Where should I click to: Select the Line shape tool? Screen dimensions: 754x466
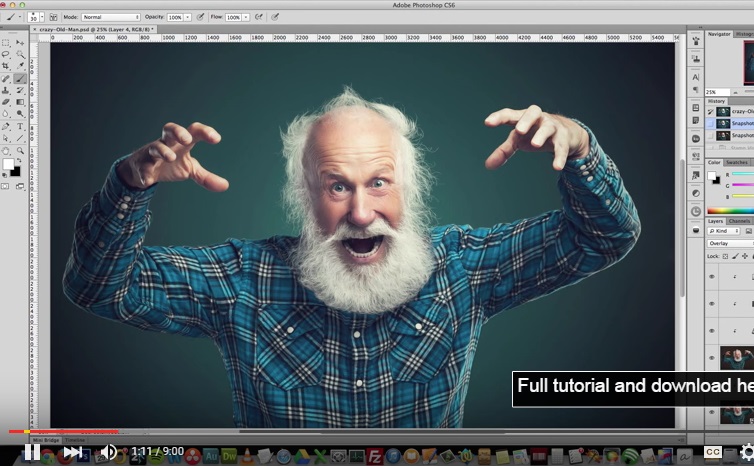tap(20, 139)
